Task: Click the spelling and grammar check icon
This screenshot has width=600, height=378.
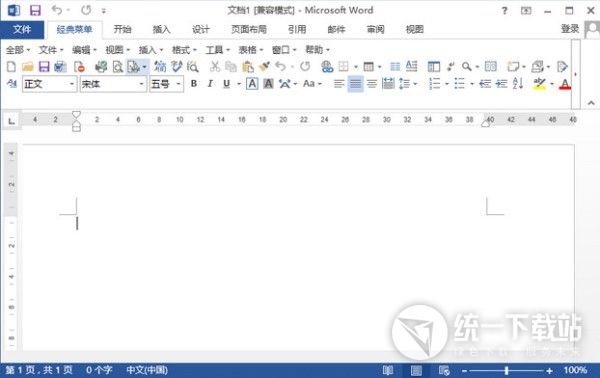Action: click(176, 67)
